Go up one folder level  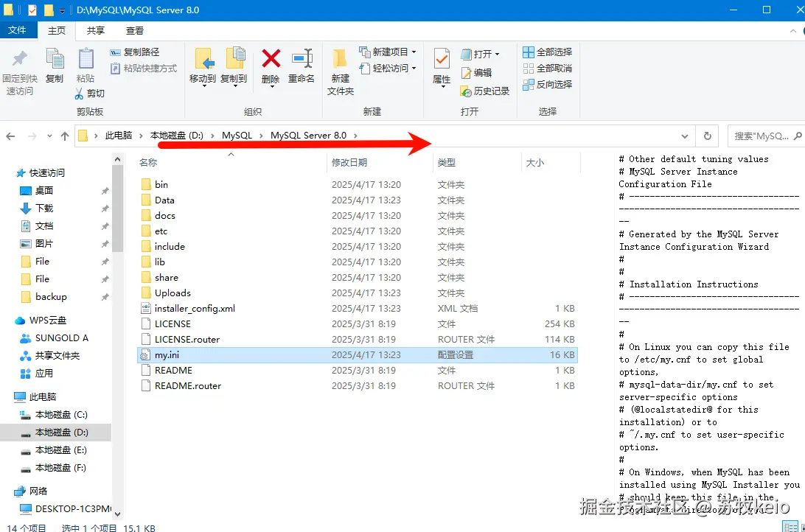[65, 136]
